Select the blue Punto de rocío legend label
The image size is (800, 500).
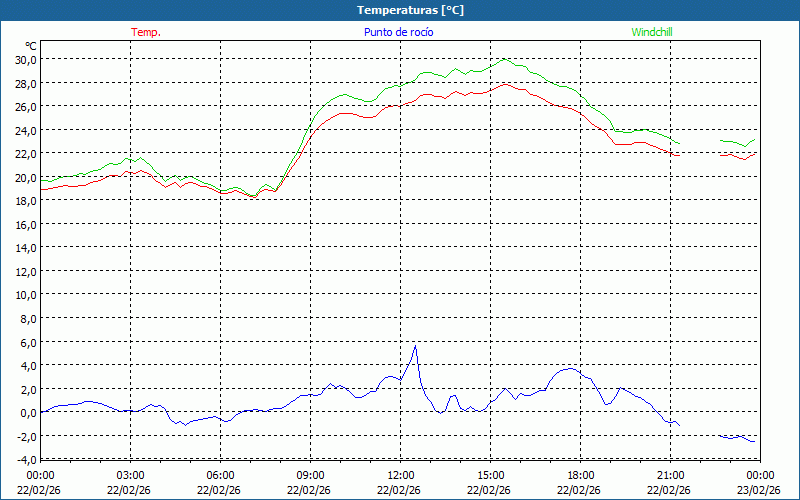(x=398, y=32)
